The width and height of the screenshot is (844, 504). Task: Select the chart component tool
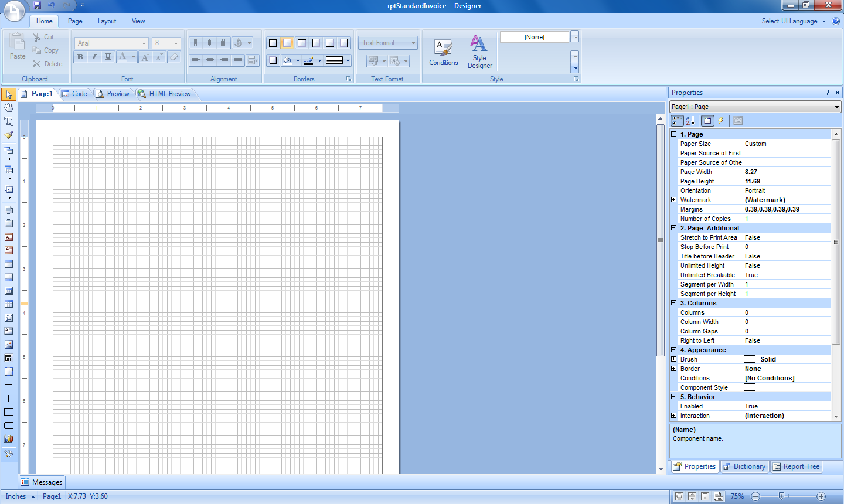tap(9, 438)
